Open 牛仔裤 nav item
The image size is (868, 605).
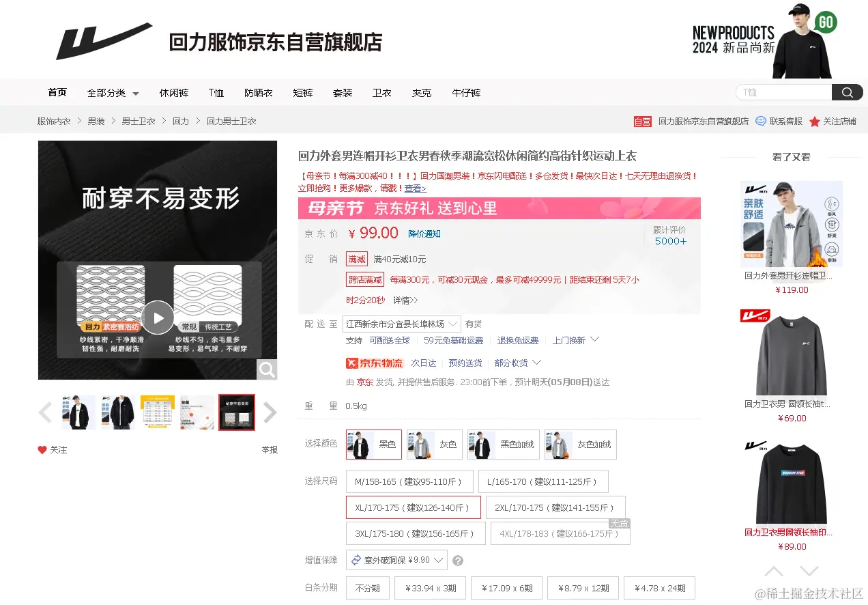point(467,93)
